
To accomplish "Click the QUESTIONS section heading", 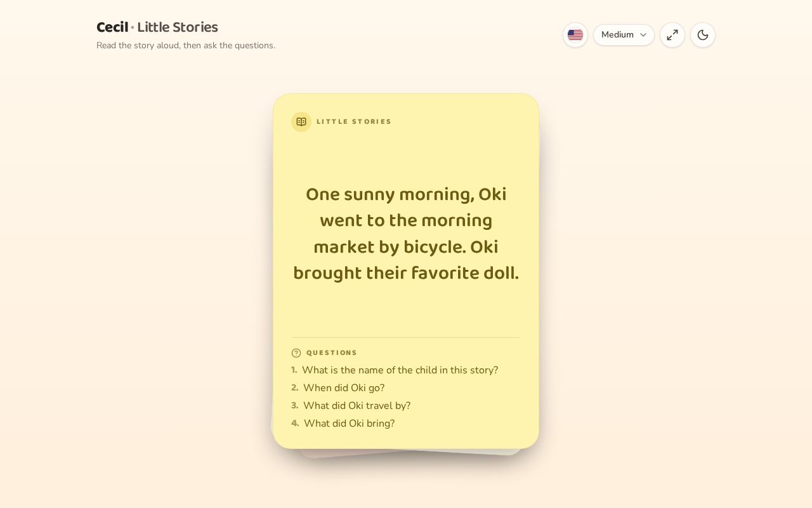I will tap(332, 353).
